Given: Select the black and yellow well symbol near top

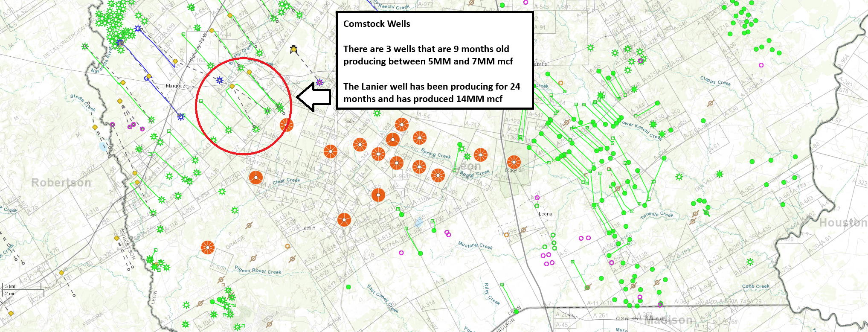Looking at the screenshot, I should click(293, 49).
